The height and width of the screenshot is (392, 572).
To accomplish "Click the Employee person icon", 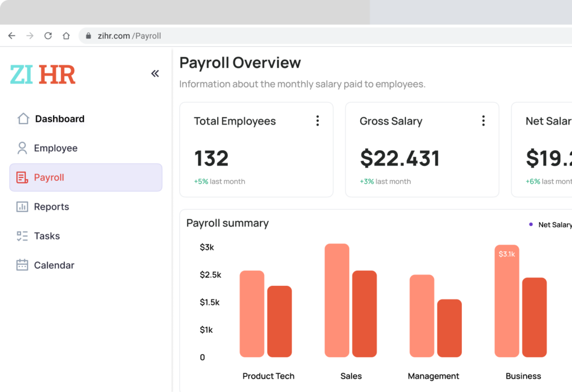I will coord(22,148).
